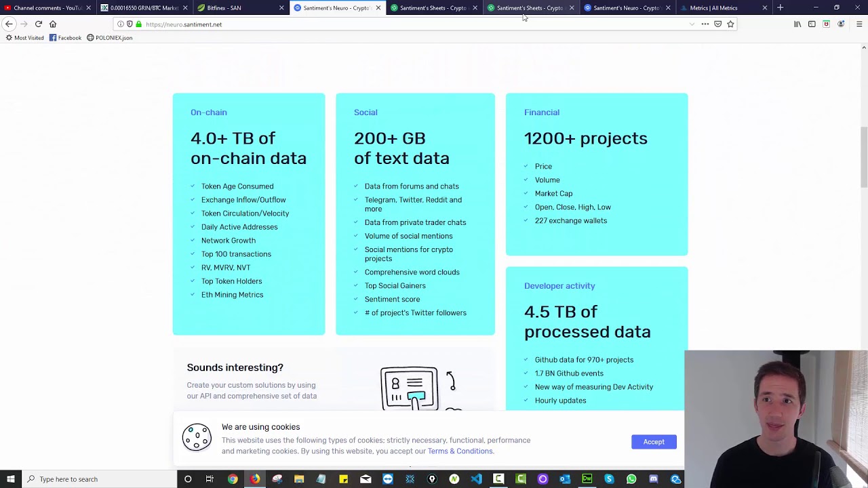The height and width of the screenshot is (488, 868).
Task: Click the Sounds interesting? heading
Action: (235, 367)
